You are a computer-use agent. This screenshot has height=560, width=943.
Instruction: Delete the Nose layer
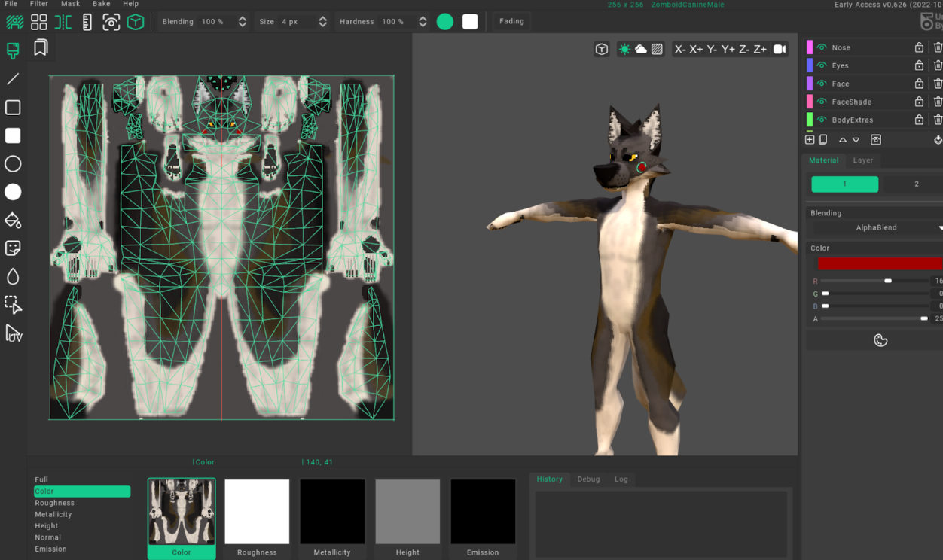click(x=938, y=47)
